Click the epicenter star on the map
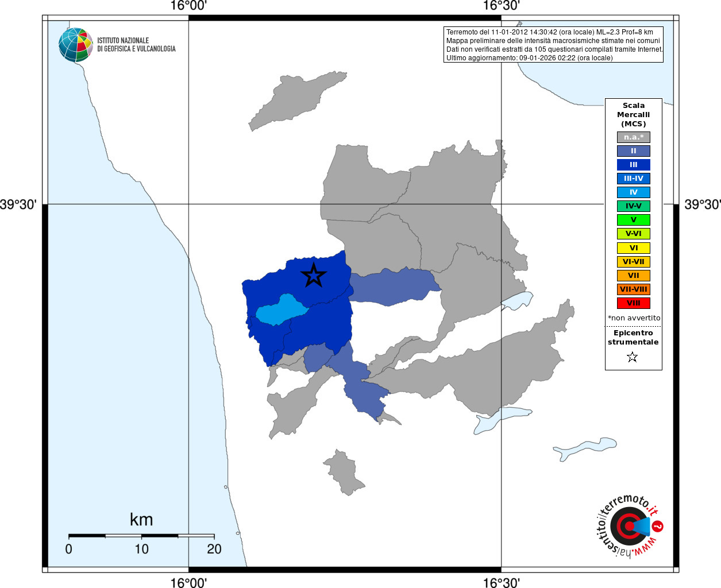The height and width of the screenshot is (588, 721). [x=313, y=275]
